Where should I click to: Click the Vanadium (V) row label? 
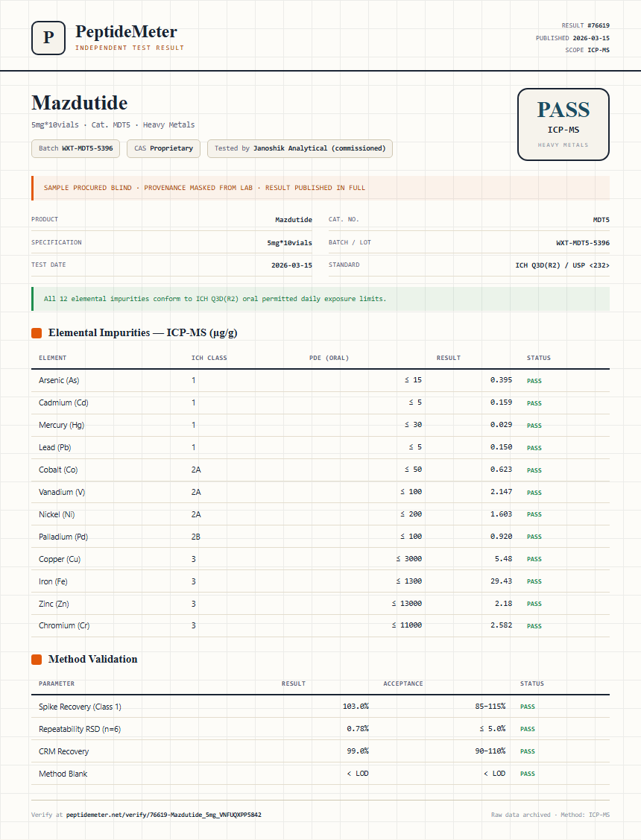click(62, 493)
